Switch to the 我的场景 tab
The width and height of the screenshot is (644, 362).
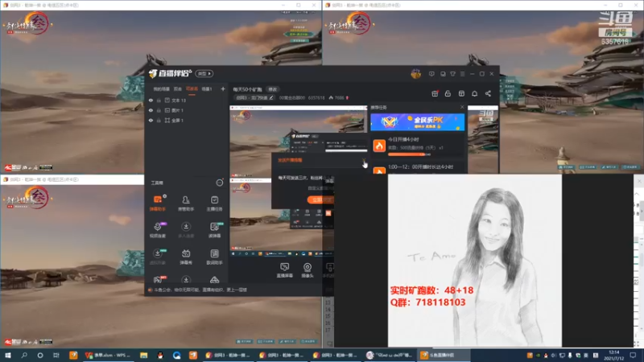(x=162, y=89)
